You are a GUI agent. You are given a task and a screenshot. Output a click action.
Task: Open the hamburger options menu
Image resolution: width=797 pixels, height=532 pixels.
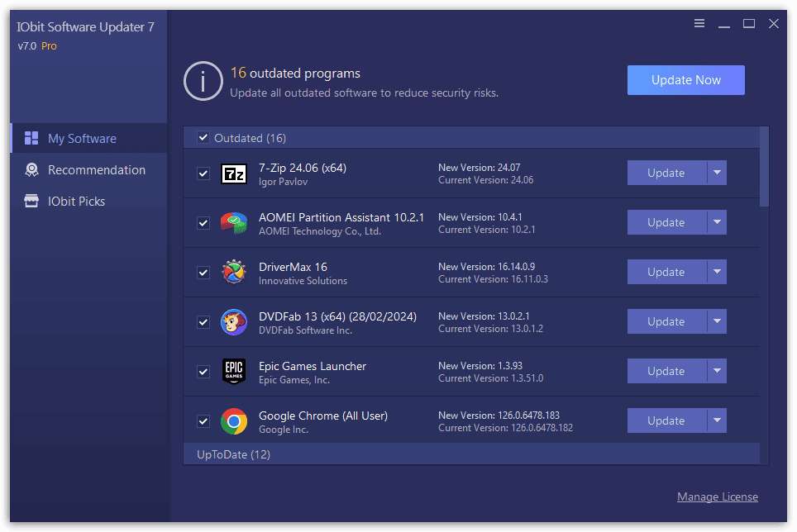click(699, 23)
